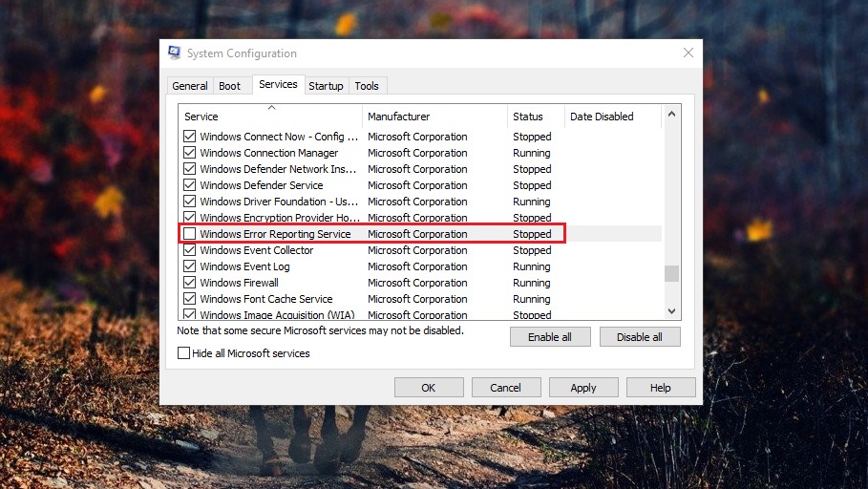Image resolution: width=868 pixels, height=489 pixels.
Task: Select the Windows Firewall service name
Action: point(239,283)
